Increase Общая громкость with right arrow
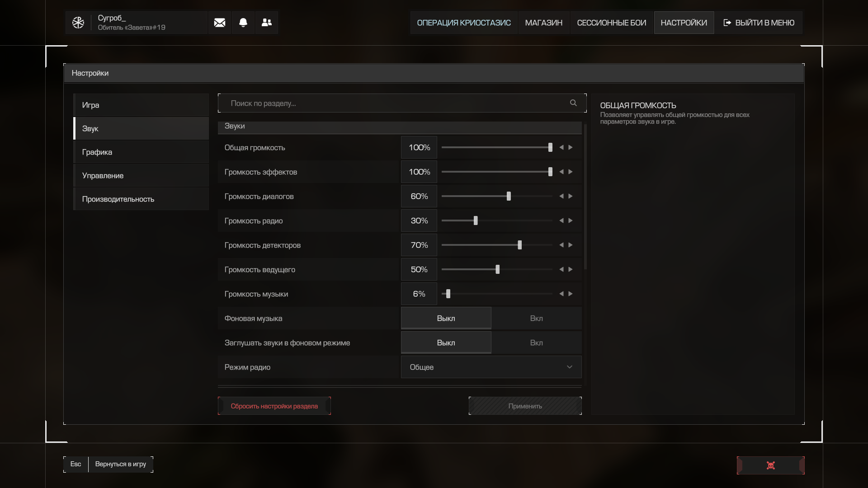 (571, 147)
